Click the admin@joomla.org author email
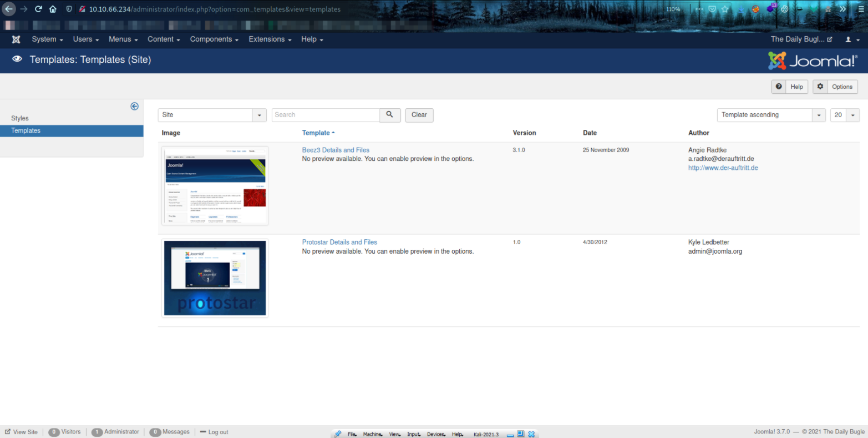Screen dimensions: 868x438 tap(715, 251)
